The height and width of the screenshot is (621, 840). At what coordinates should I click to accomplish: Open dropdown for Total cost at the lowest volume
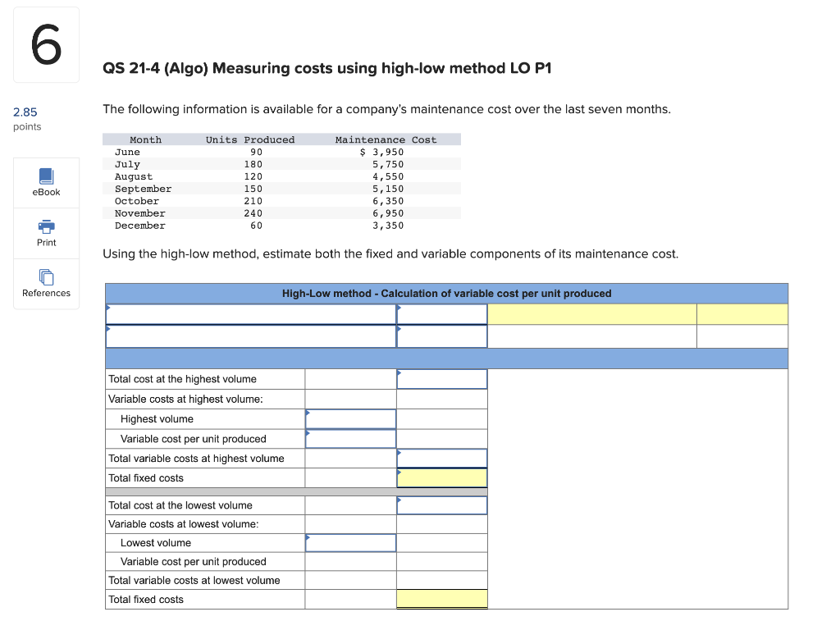pyautogui.click(x=441, y=505)
